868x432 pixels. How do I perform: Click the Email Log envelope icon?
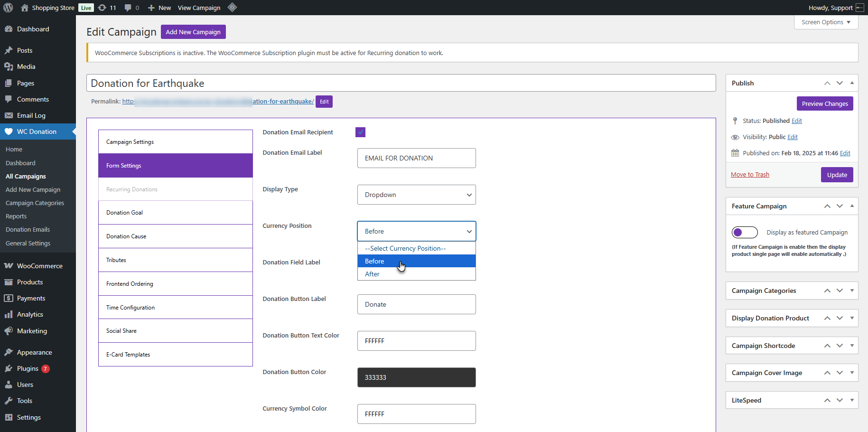9,115
